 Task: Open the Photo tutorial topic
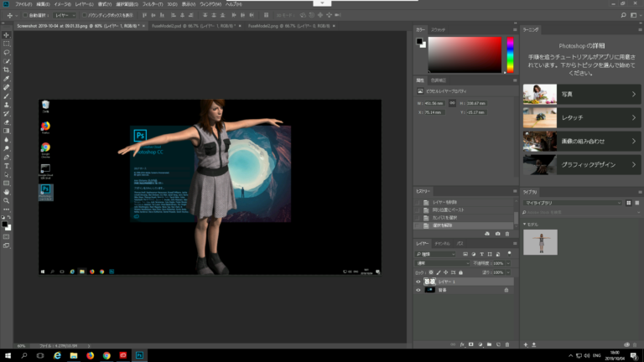click(582, 95)
